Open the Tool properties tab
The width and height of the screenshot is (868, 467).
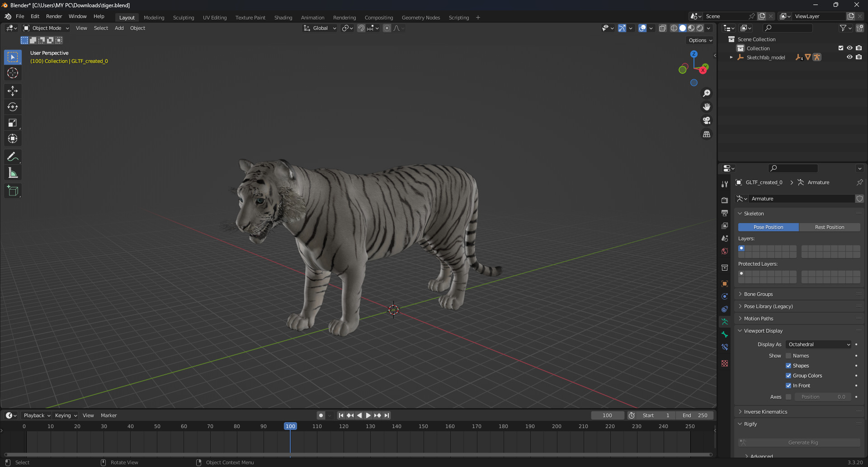click(x=725, y=184)
